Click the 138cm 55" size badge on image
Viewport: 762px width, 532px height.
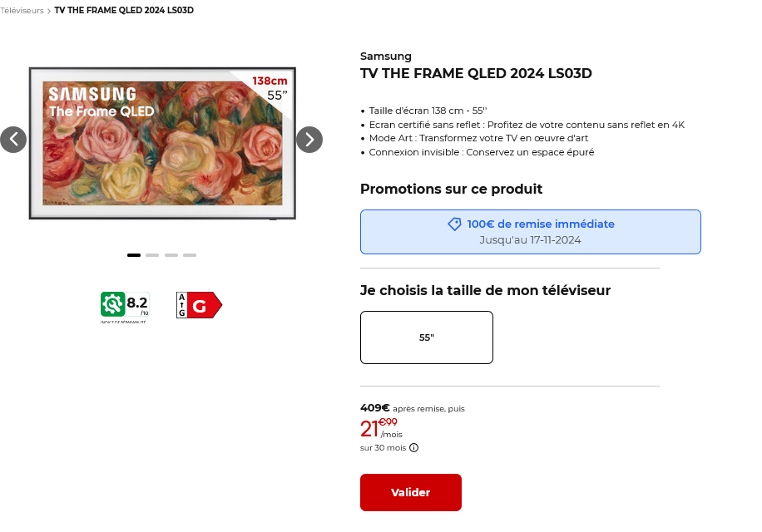270,88
